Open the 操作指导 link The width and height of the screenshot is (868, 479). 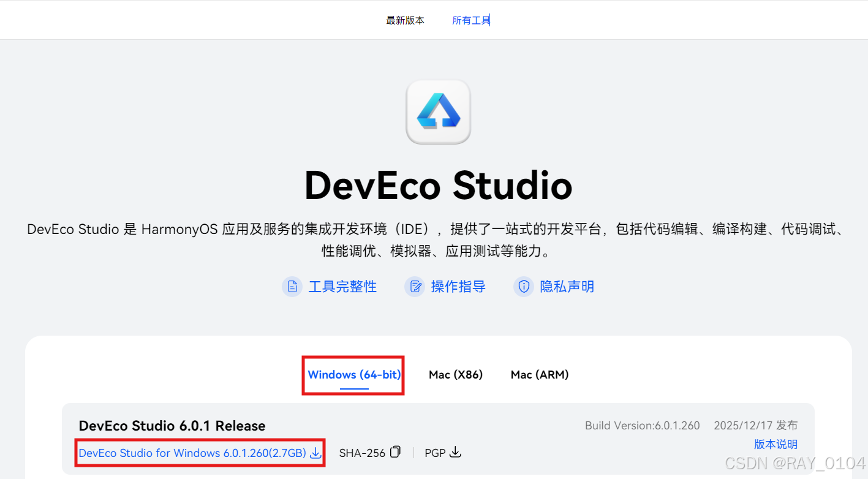tap(458, 286)
